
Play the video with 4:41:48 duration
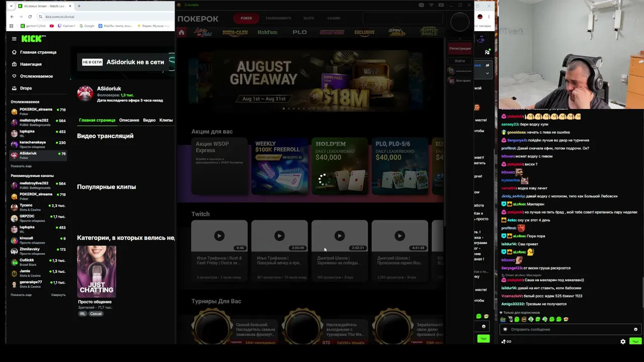[400, 236]
